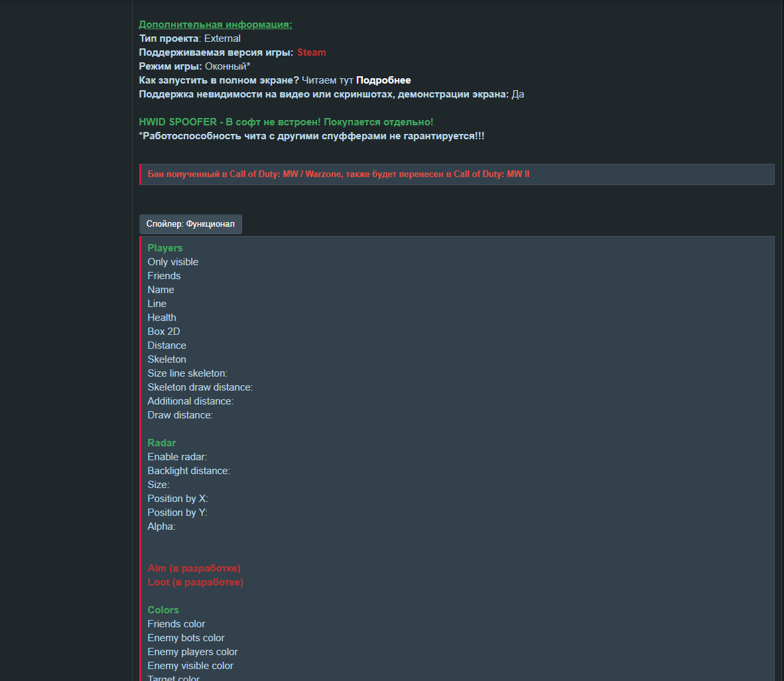Click the red "Steam" version text
The image size is (784, 681).
pyautogui.click(x=311, y=52)
